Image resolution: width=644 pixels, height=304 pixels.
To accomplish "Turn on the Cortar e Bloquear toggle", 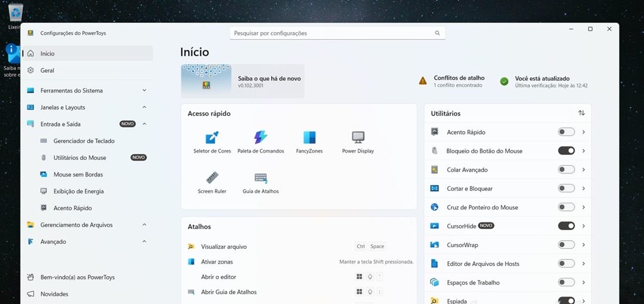I will (566, 188).
